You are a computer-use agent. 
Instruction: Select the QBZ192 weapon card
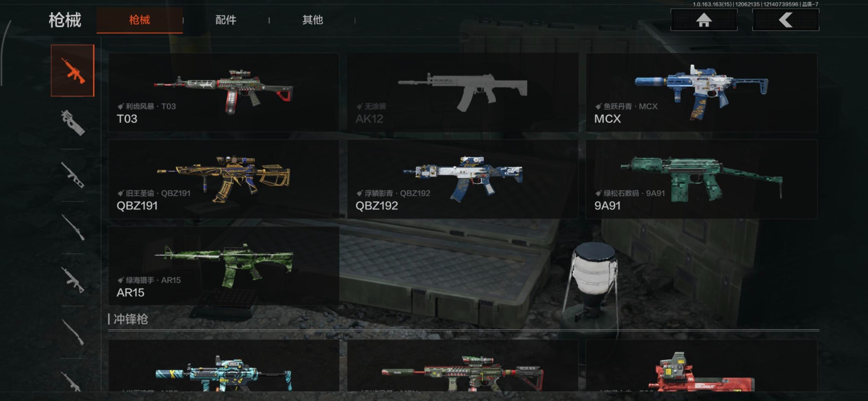click(x=462, y=179)
